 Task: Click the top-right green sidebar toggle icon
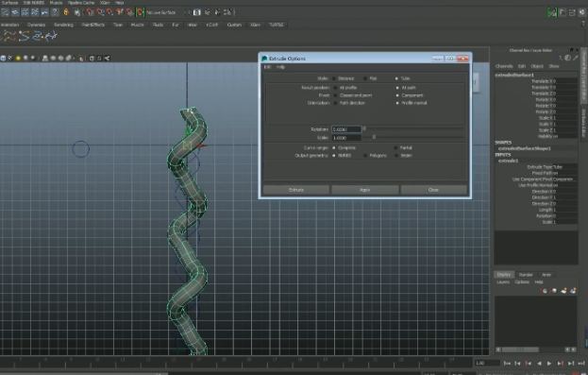pyautogui.click(x=551, y=13)
